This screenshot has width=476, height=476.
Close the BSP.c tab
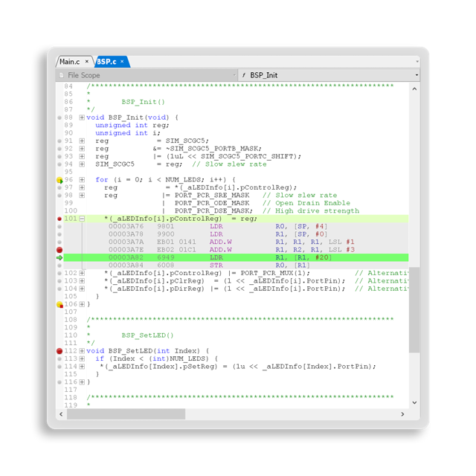tap(122, 61)
